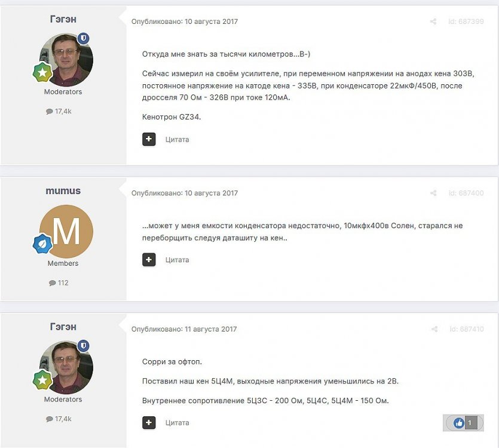Click the thumbs-up like icon
The width and height of the screenshot is (499, 448).
point(458,423)
